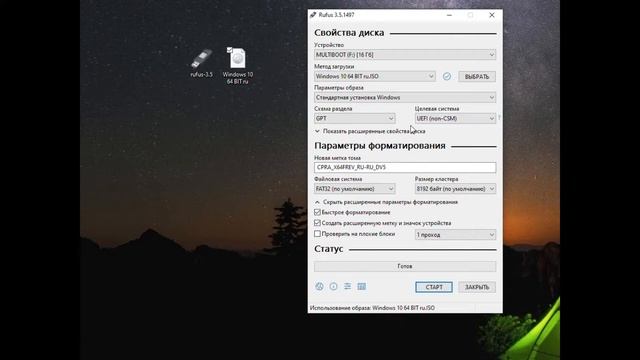Viewport: 640px width, 360px height.
Task: Select the Windows 10 64 BIT ru ISO file icon
Action: 238,65
